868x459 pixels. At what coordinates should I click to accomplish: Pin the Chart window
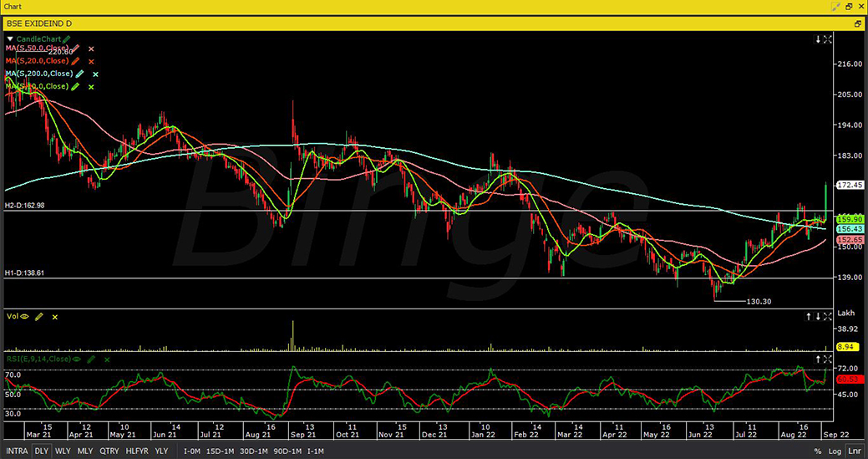point(836,6)
